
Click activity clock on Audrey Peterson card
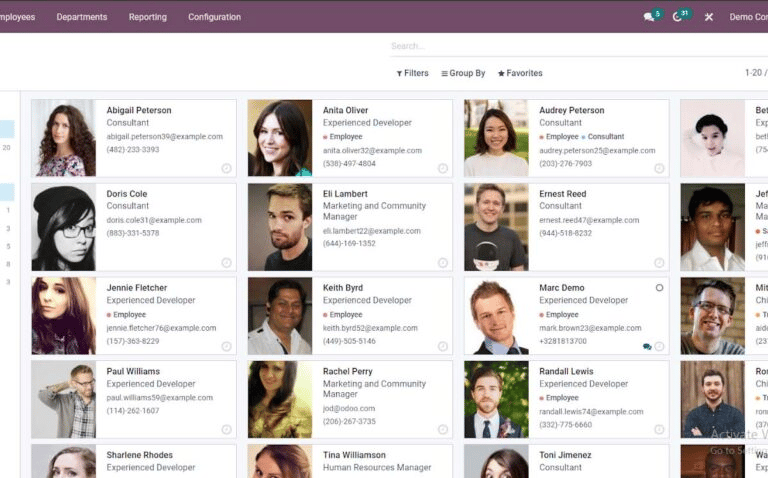point(659,168)
